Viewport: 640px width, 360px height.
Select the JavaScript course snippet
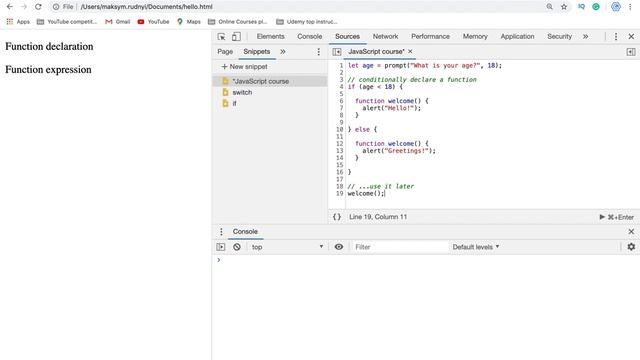[x=270, y=81]
